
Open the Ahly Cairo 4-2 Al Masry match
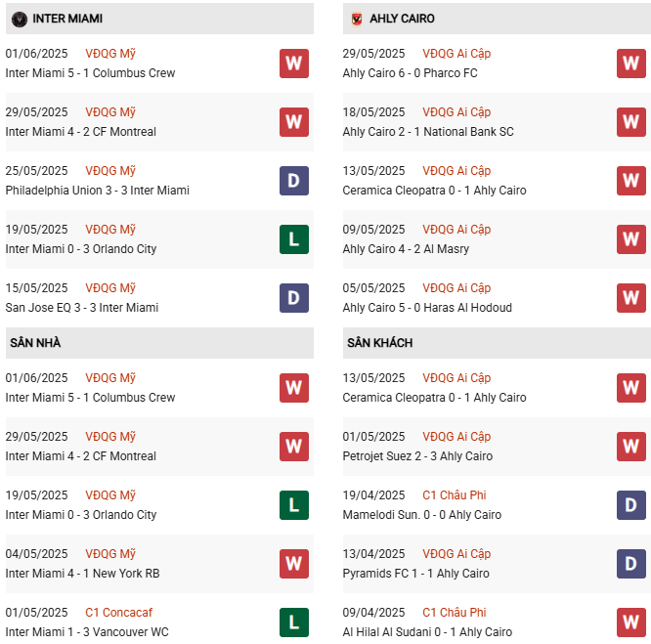pos(406,249)
